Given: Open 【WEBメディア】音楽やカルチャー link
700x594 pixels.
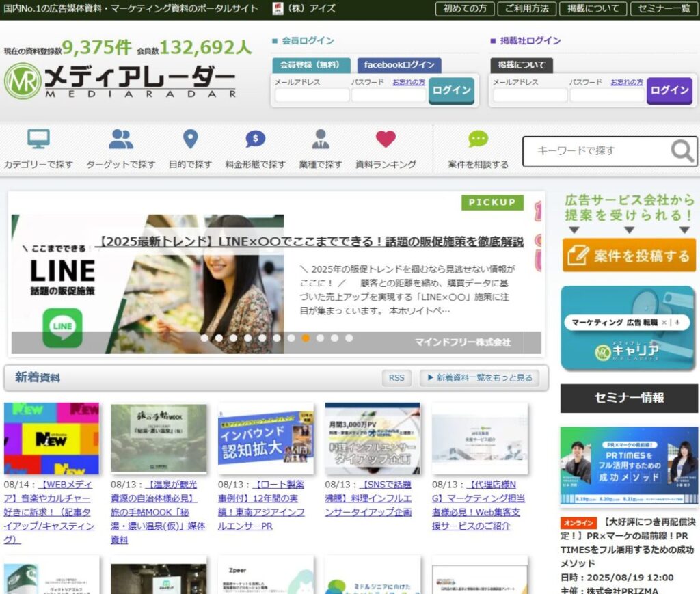Looking at the screenshot, I should (x=49, y=512).
